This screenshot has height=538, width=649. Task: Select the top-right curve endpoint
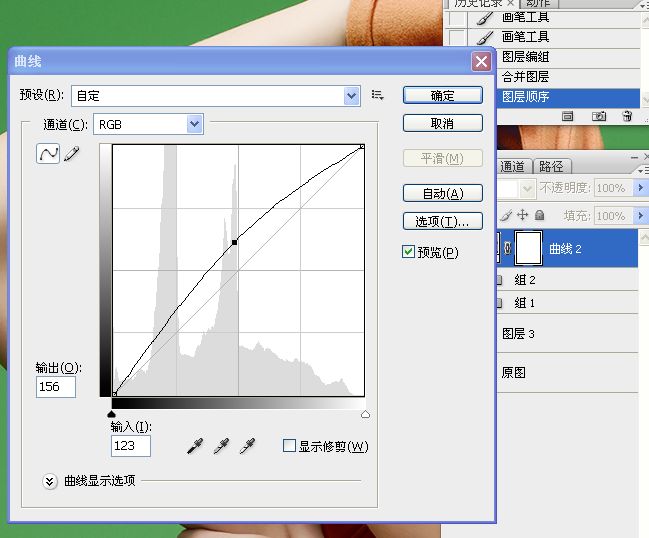coord(362,147)
